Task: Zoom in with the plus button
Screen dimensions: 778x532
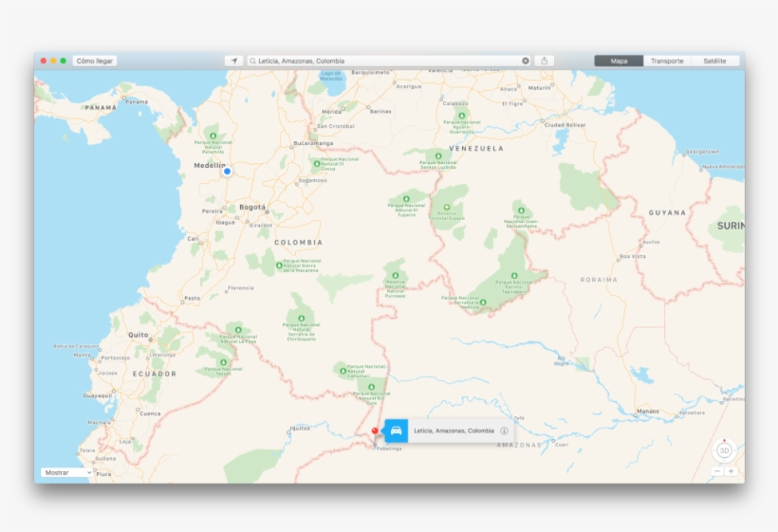Action: click(731, 471)
